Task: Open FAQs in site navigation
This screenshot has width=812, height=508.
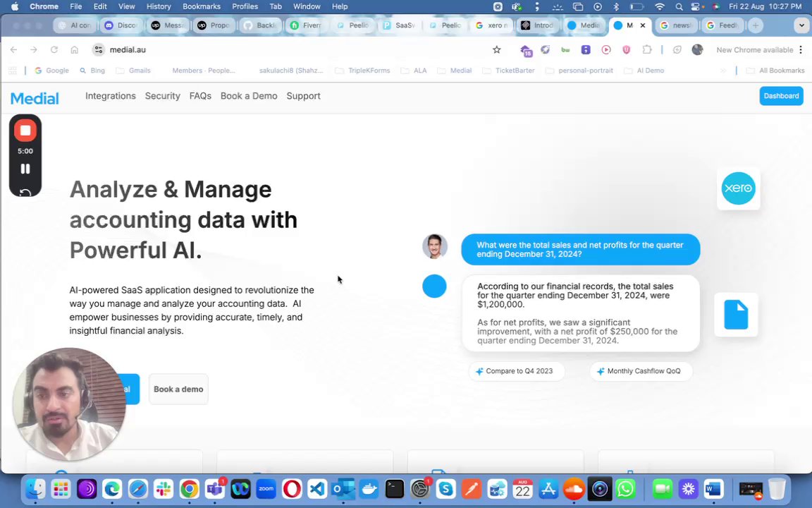Action: pos(200,96)
